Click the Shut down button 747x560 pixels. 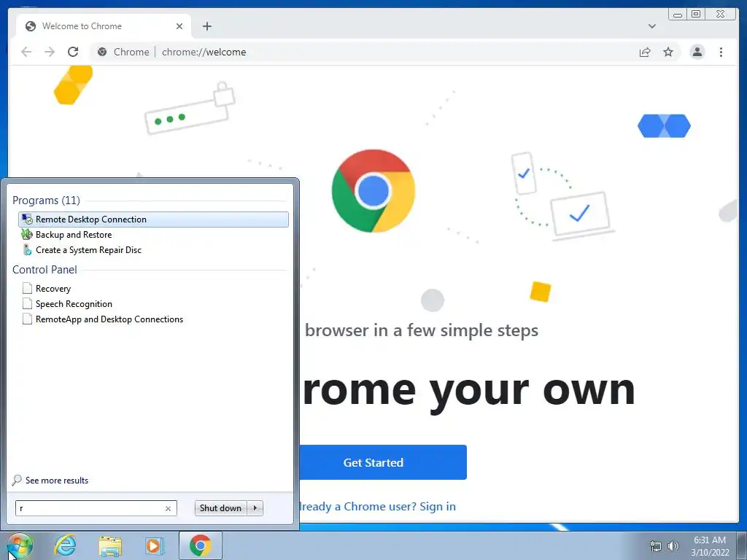220,508
